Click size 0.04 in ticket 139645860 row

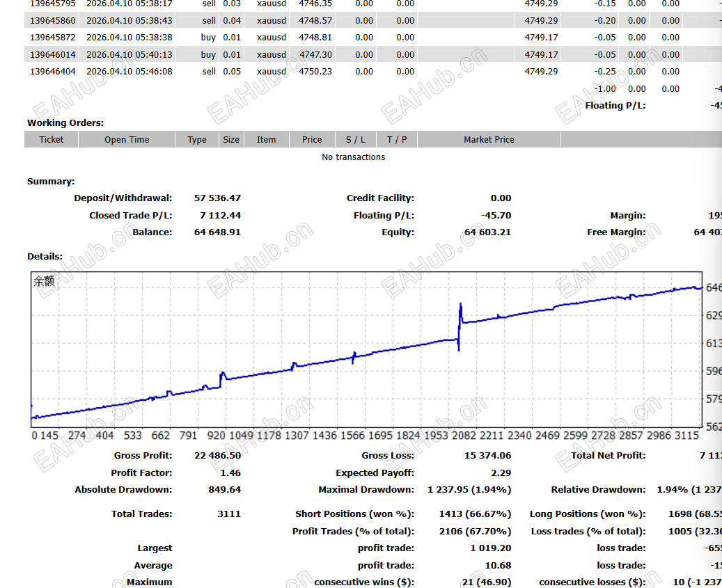point(232,21)
